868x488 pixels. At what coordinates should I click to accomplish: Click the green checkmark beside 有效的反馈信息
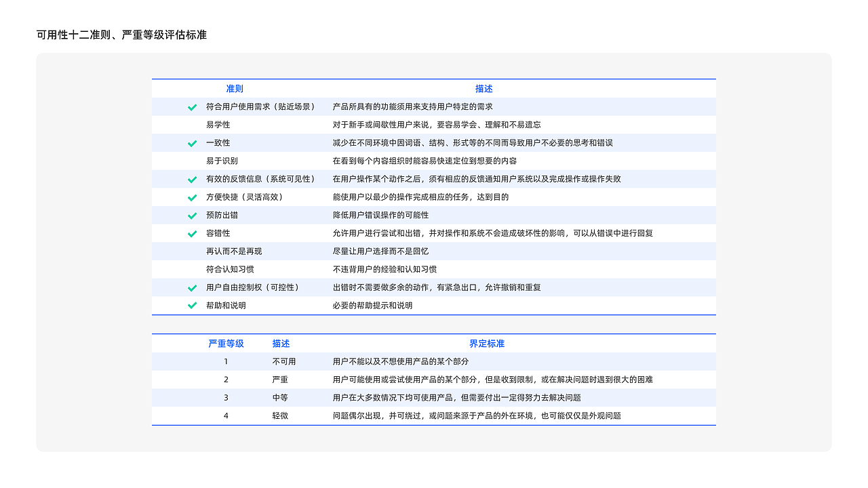point(193,180)
